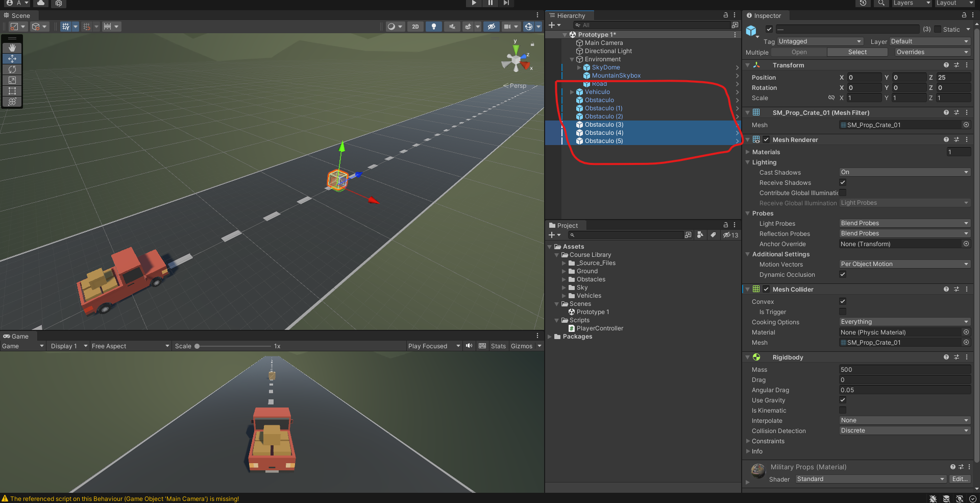Viewport: 980px width, 503px height.
Task: Toggle 2D view in Scene toolbar
Action: [x=415, y=27]
